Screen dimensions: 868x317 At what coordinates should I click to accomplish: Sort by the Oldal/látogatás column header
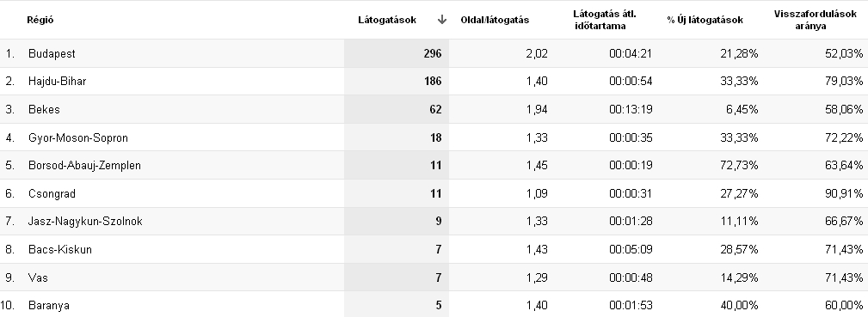495,20
